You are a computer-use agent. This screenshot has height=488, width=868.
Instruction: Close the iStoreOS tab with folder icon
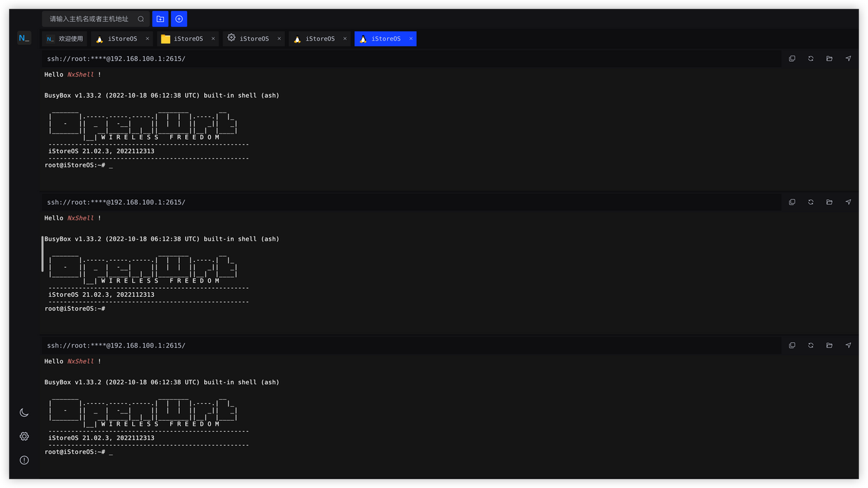pyautogui.click(x=213, y=39)
